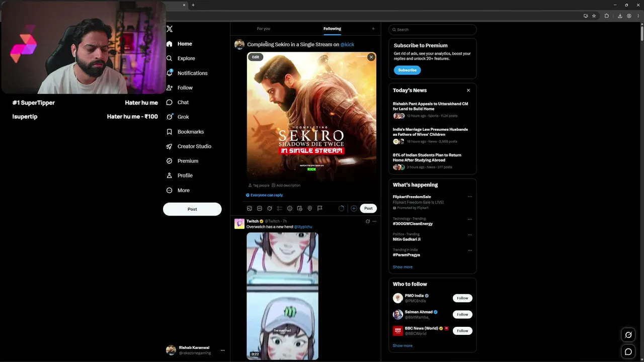This screenshot has width=644, height=362.
Task: Go to Home in the sidebar
Action: click(x=179, y=44)
